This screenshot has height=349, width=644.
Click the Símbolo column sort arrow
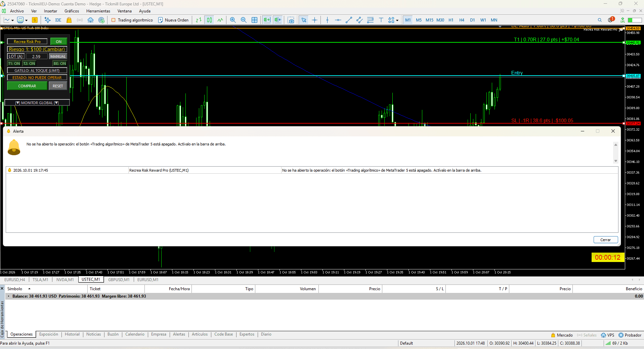[x=29, y=289]
